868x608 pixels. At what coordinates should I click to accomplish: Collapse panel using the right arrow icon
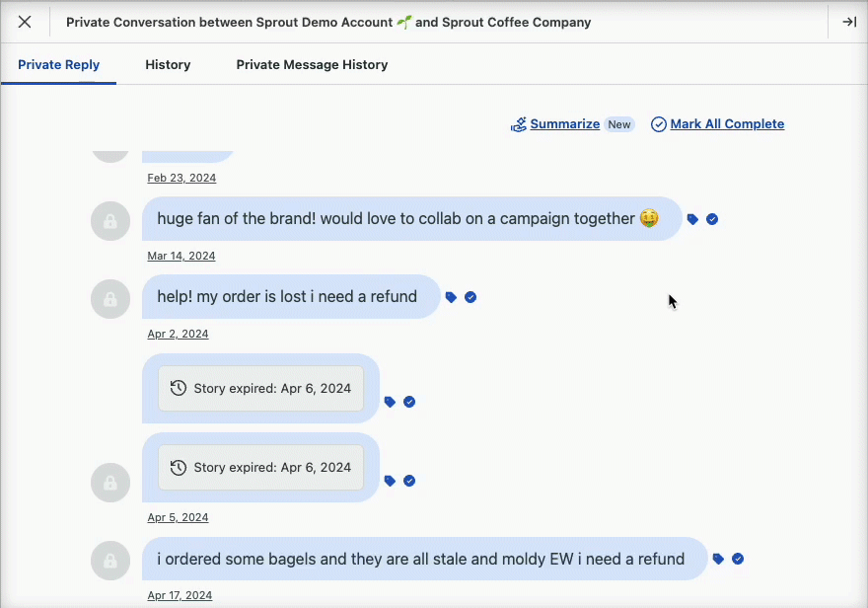[x=849, y=22]
